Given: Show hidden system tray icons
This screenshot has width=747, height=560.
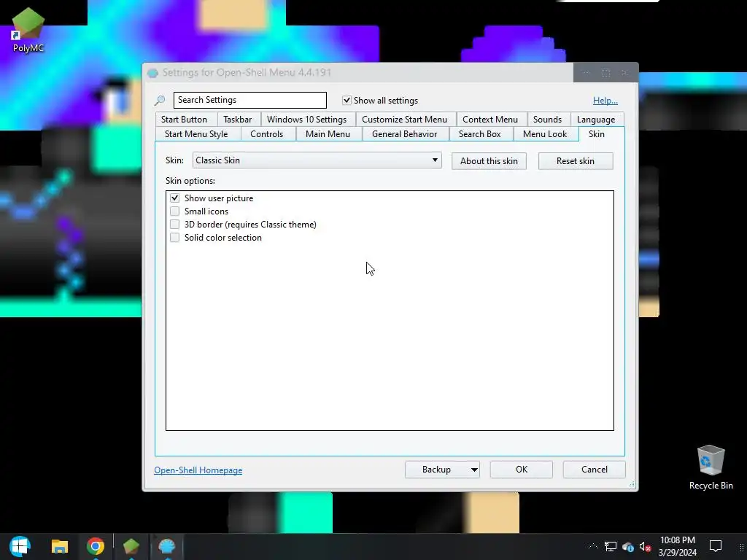Looking at the screenshot, I should pyautogui.click(x=593, y=546).
